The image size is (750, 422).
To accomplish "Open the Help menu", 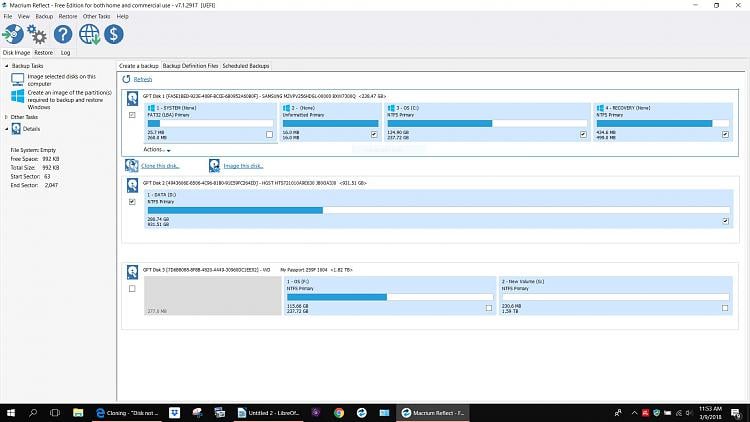I will click(x=122, y=16).
